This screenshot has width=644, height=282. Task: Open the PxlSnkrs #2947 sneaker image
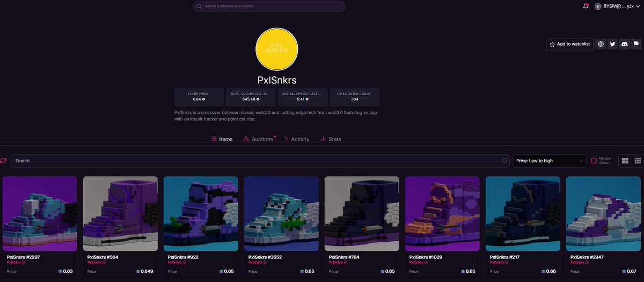pyautogui.click(x=603, y=213)
